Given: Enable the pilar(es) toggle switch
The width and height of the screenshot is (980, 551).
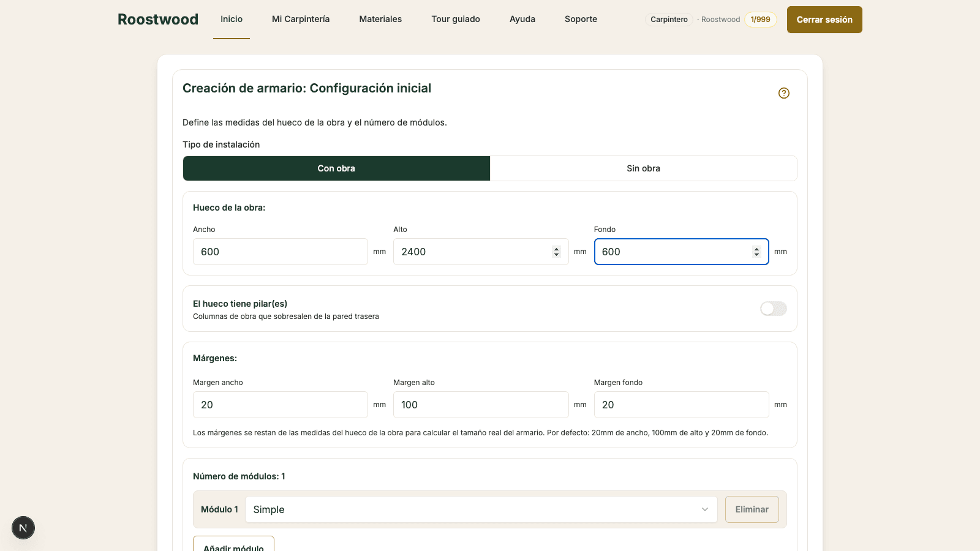Looking at the screenshot, I should [774, 309].
